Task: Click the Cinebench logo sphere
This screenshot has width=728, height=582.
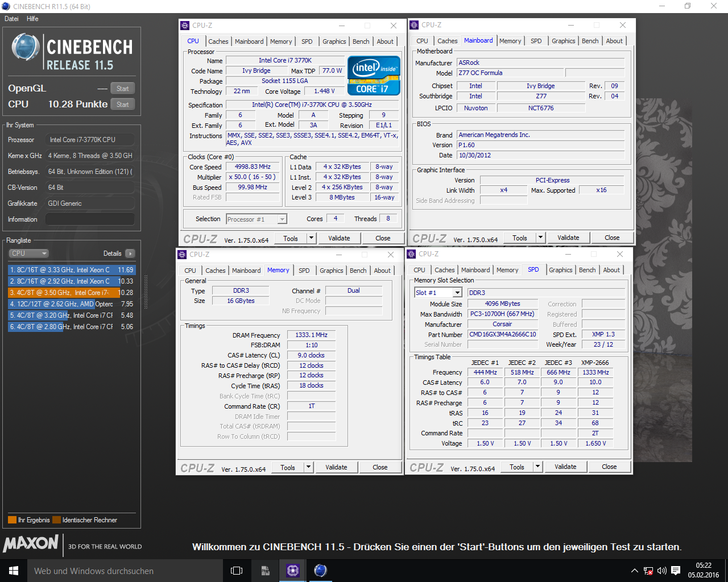Action: coord(26,48)
